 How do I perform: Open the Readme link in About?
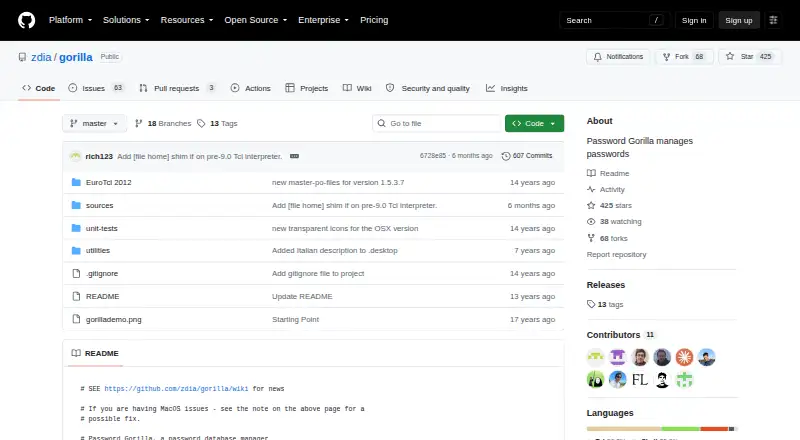pos(608,174)
